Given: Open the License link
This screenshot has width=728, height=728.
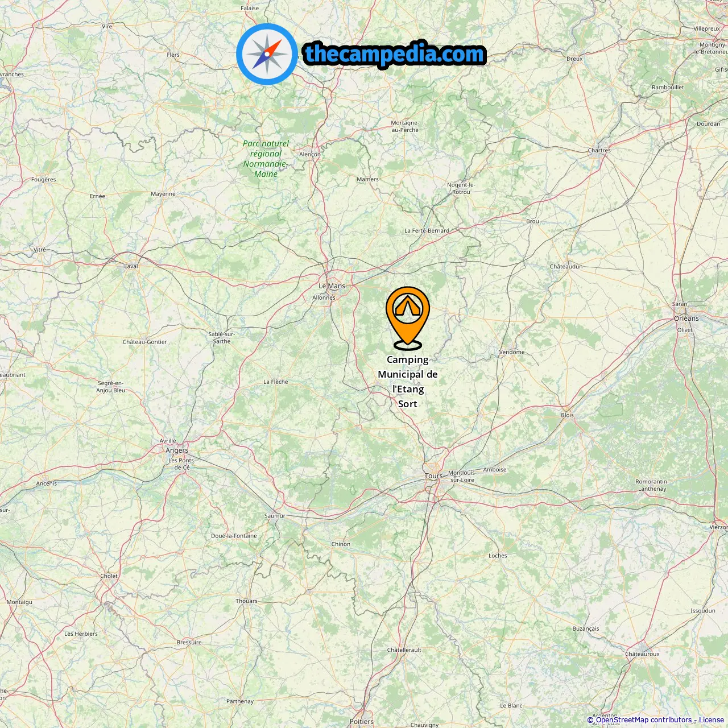Looking at the screenshot, I should point(712,720).
